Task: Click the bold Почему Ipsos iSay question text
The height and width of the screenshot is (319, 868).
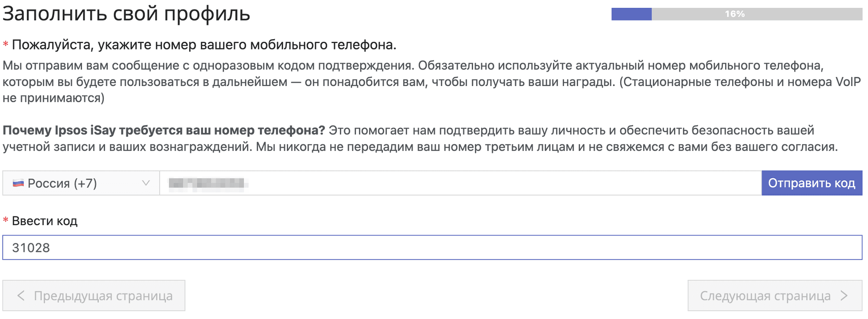Action: (165, 129)
